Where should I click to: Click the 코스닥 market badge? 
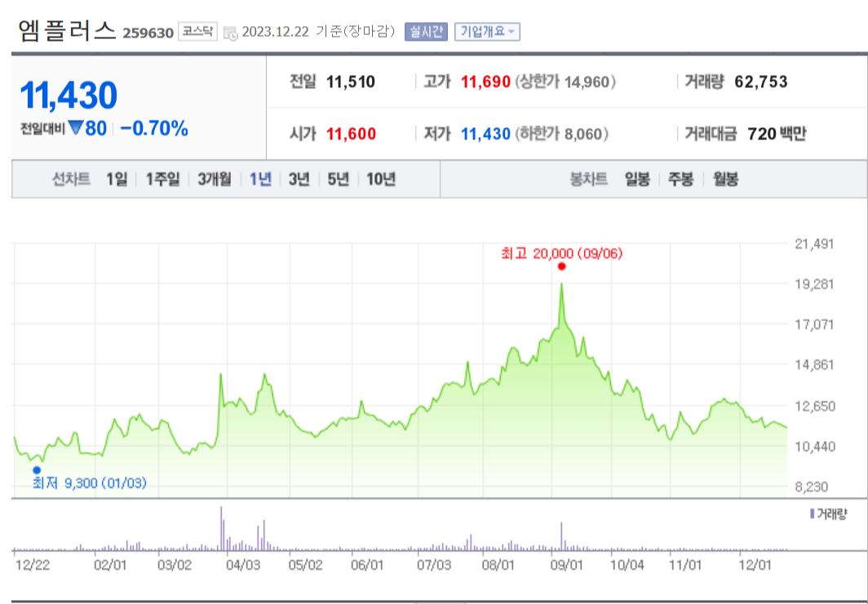(197, 32)
